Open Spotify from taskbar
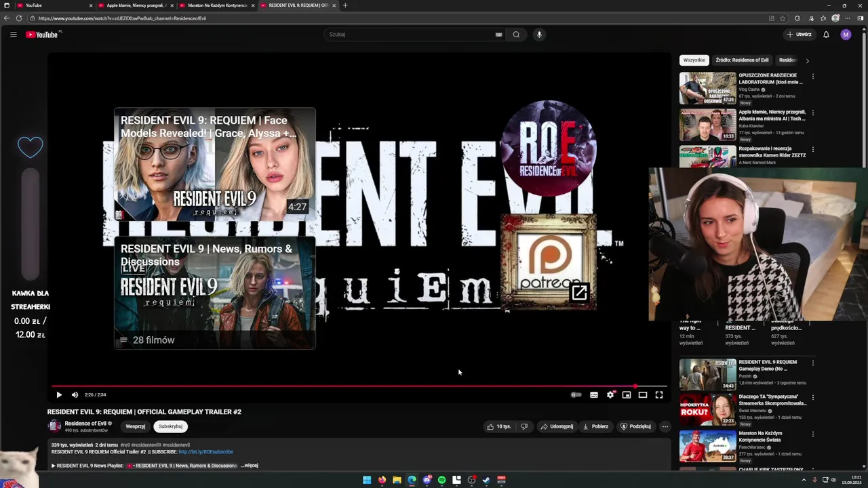The height and width of the screenshot is (488, 868). click(x=441, y=480)
